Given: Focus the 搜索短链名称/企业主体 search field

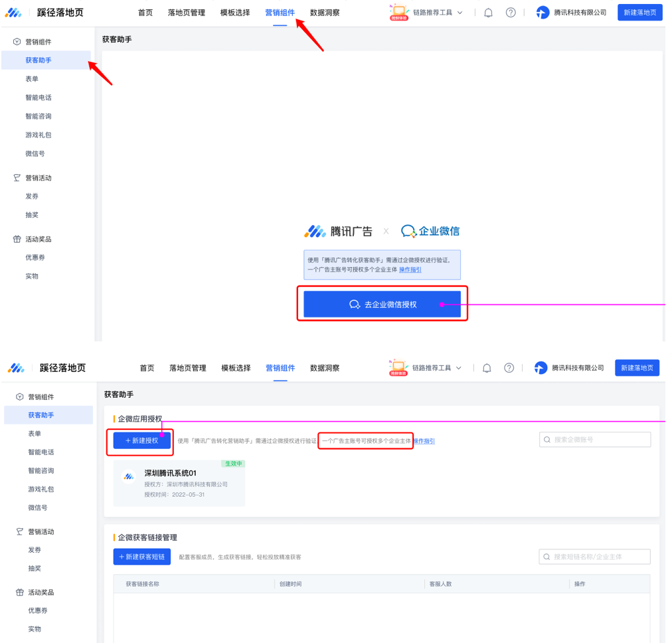Looking at the screenshot, I should [x=595, y=557].
